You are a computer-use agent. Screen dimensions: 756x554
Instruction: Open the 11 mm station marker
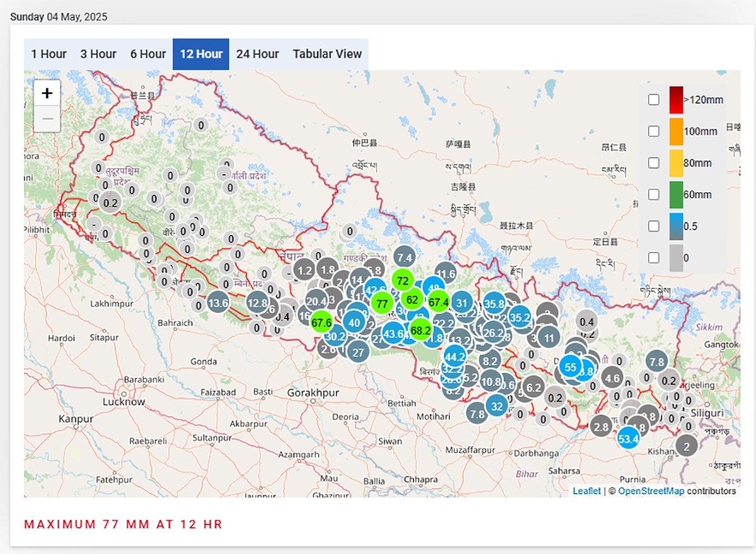549,337
